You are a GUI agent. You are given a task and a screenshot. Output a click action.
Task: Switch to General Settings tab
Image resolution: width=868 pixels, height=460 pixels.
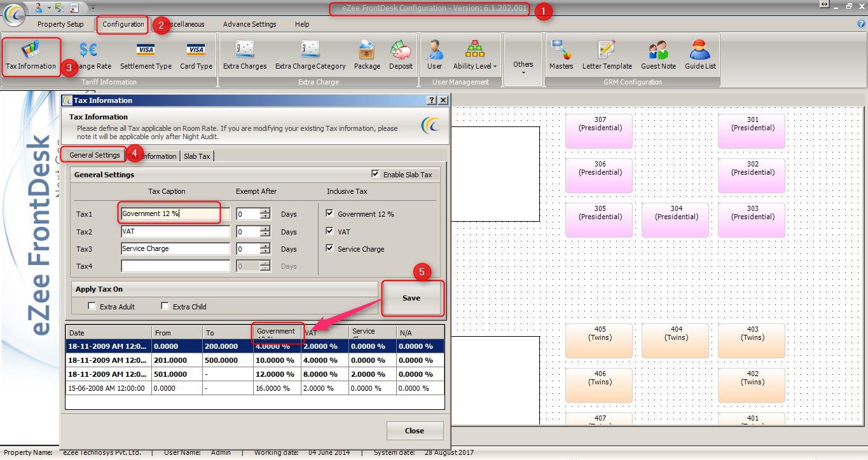[x=94, y=155]
